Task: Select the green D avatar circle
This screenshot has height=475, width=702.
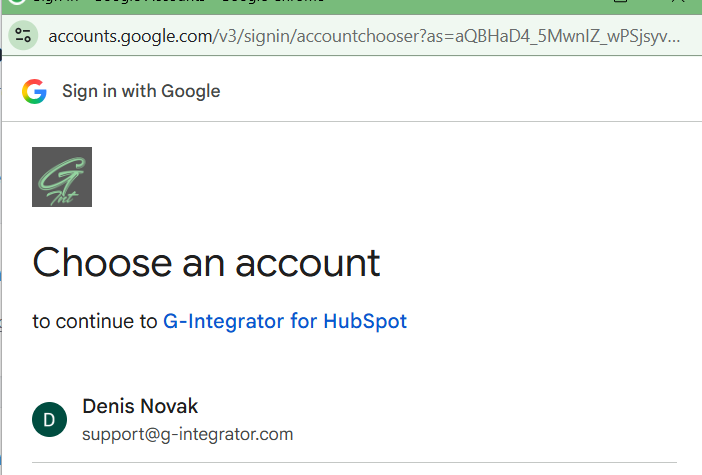Action: coord(49,419)
